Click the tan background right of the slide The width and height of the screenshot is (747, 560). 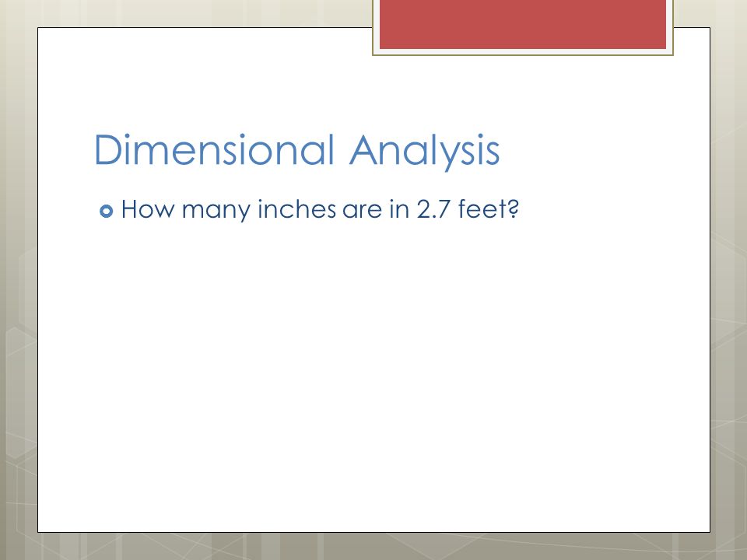click(x=728, y=285)
